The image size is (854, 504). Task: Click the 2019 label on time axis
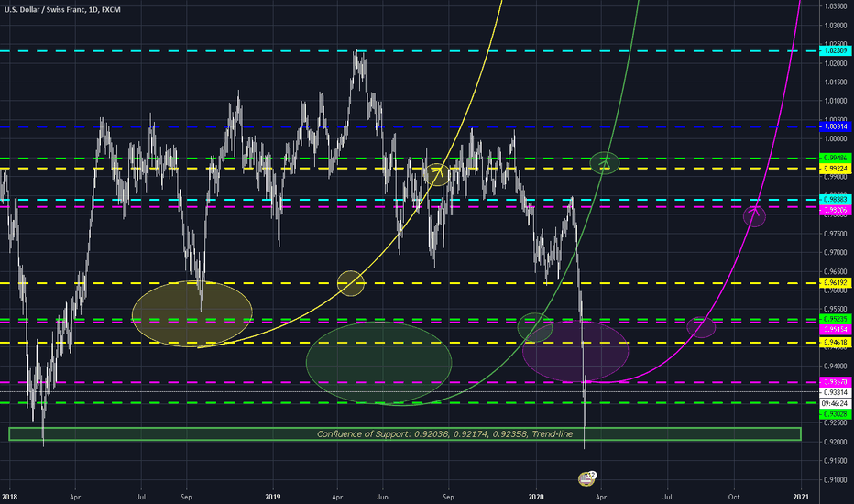click(x=273, y=497)
